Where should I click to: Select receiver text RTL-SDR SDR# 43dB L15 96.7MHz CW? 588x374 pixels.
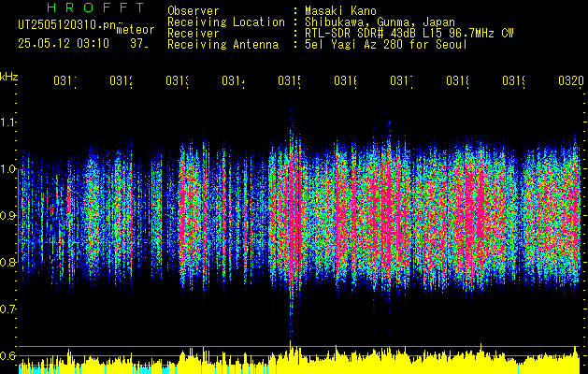point(409,34)
